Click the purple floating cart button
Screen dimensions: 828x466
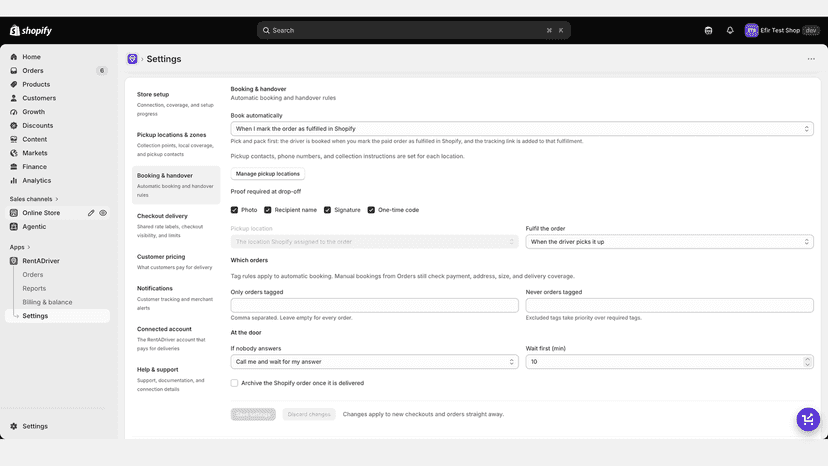tap(808, 420)
